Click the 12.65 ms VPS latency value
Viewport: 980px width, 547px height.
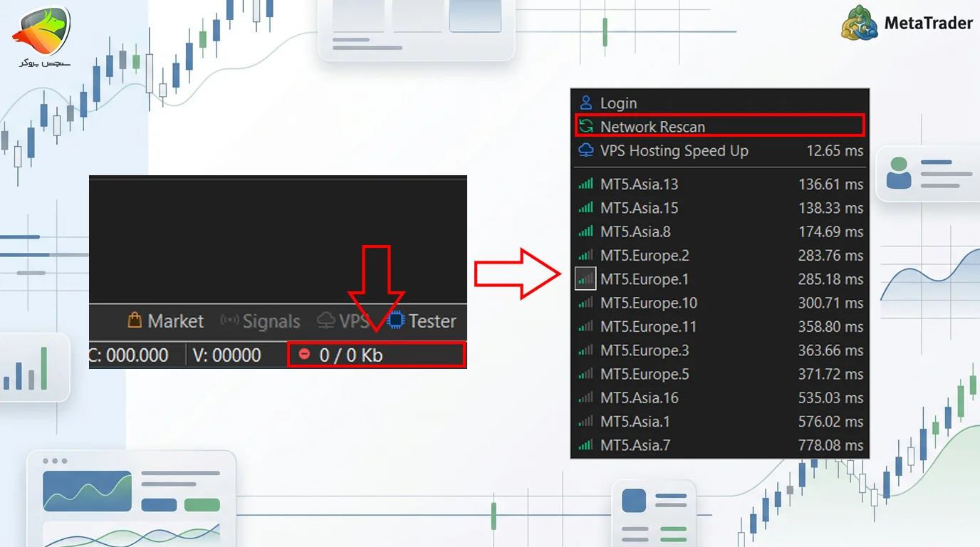point(835,151)
